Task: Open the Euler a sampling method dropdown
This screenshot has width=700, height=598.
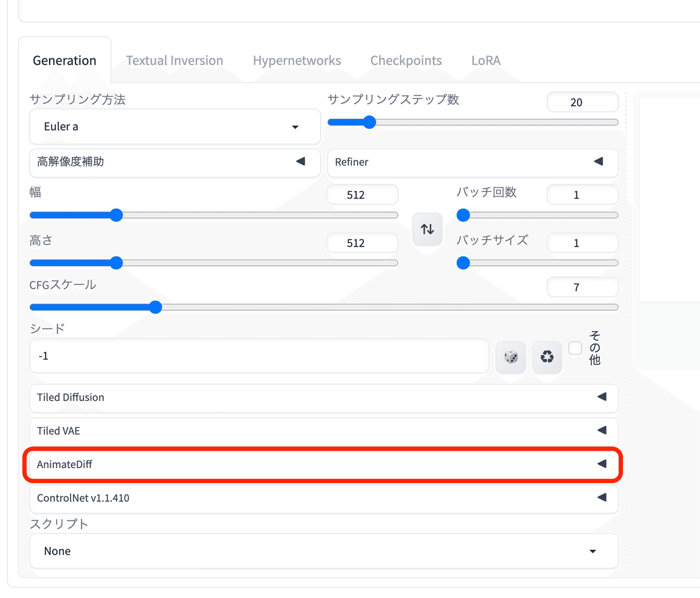Action: 175,126
